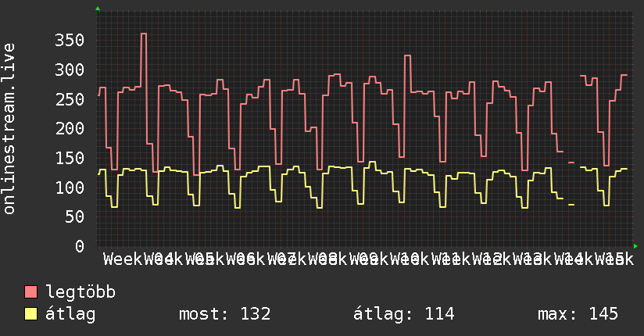Click the 0 y-axis label

pyautogui.click(x=80, y=246)
